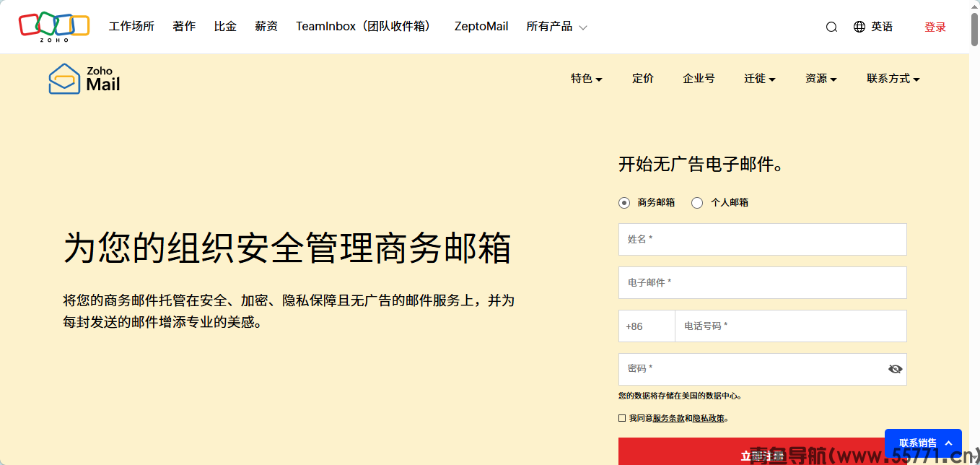Viewport: 980px width, 465px height.
Task: Open the 服务条款 link
Action: (668, 418)
